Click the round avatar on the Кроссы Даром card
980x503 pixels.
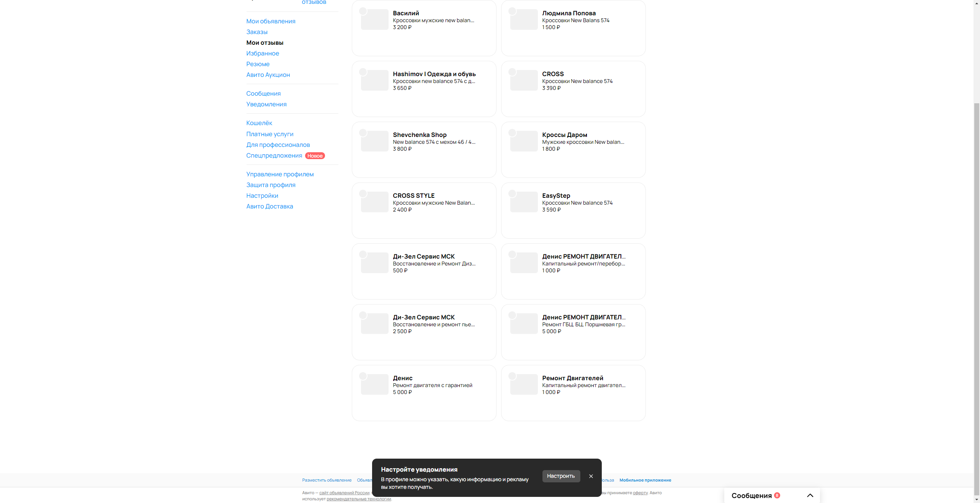click(512, 133)
